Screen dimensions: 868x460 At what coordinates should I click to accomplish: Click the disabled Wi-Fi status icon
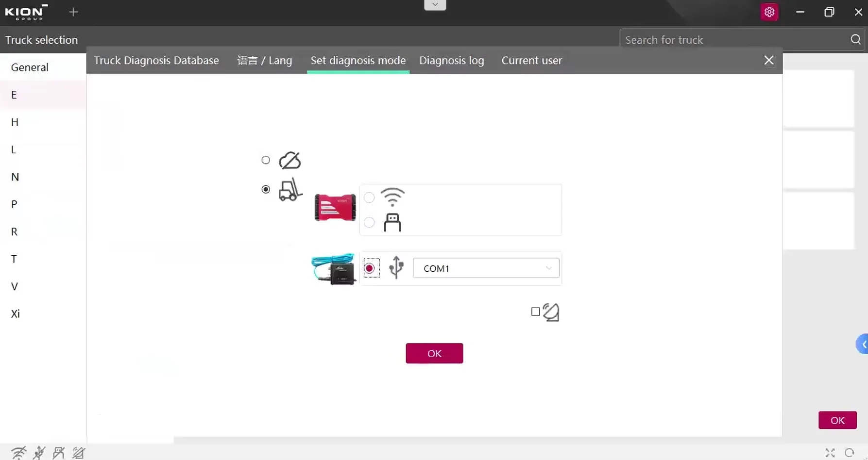click(19, 453)
